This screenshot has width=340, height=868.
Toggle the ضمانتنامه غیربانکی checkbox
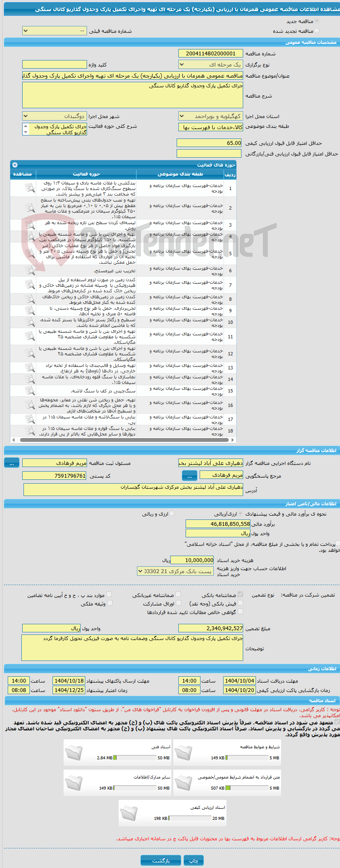[178, 594]
